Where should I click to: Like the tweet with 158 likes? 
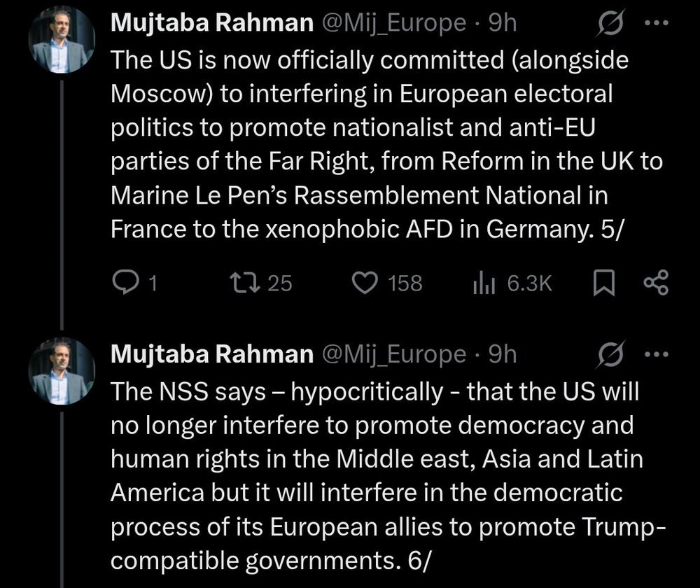click(x=364, y=282)
